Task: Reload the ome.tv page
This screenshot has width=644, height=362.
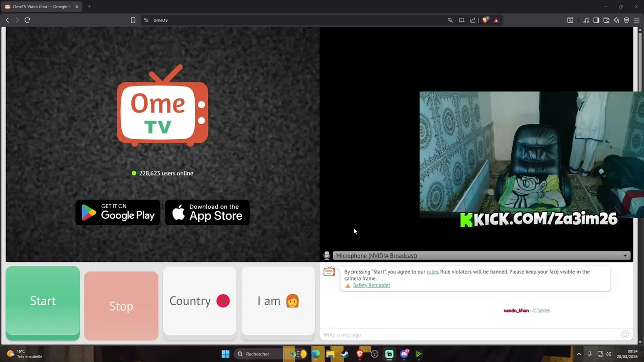Action: point(28,20)
